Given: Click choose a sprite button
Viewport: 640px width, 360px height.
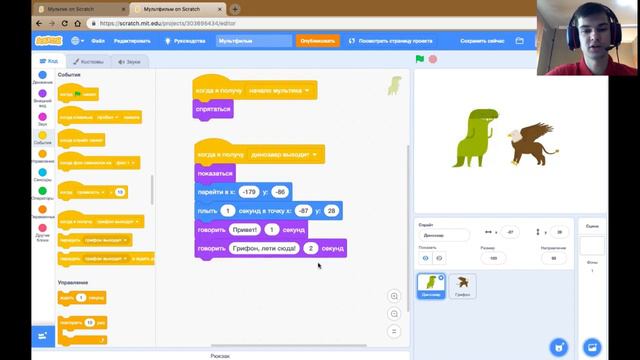Looking at the screenshot, I should (559, 347).
